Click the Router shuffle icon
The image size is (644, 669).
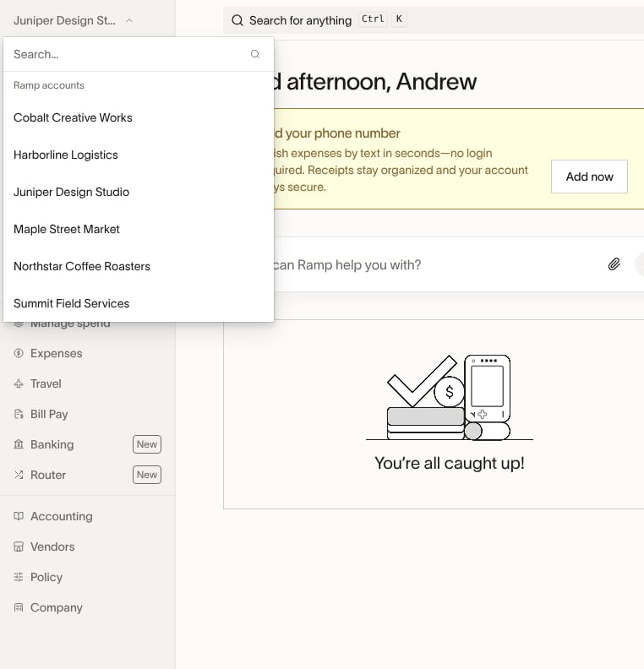19,475
